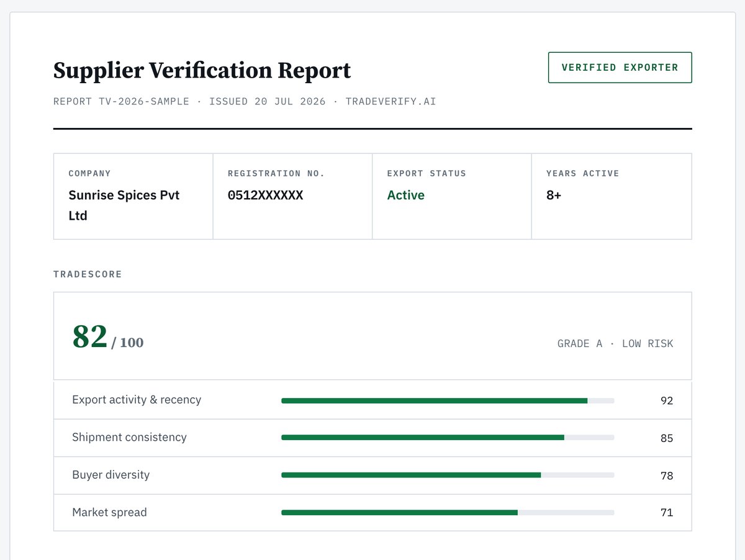Click the Buyer diversity progress bar
745x560 pixels.
point(448,475)
